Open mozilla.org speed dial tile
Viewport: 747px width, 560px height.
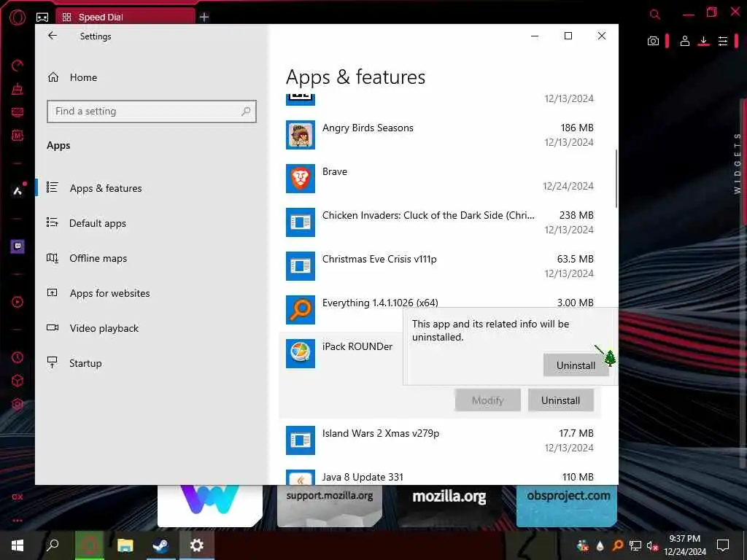449,506
